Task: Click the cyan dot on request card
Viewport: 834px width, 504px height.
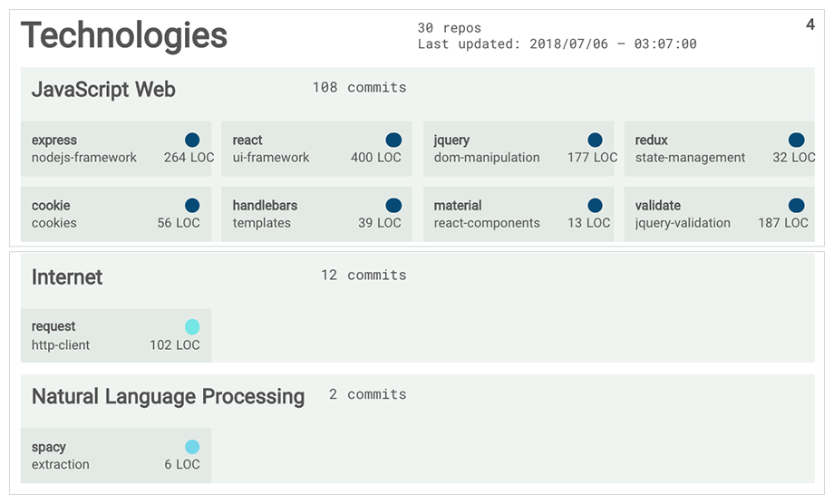Action: click(192, 326)
